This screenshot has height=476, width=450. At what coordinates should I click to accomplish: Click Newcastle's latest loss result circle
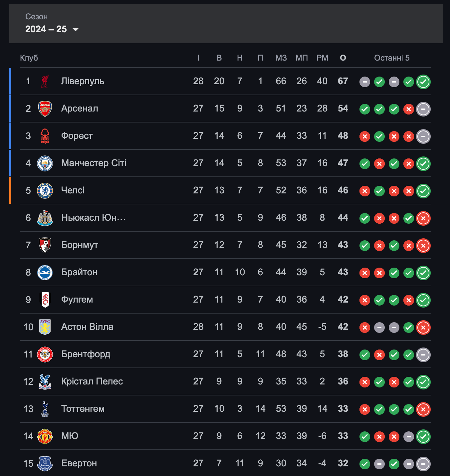(423, 218)
